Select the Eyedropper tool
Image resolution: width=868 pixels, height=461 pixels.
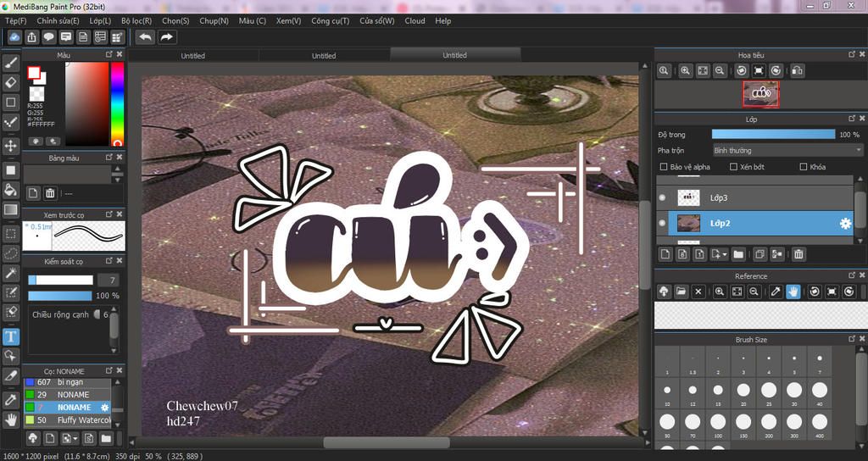pos(10,400)
